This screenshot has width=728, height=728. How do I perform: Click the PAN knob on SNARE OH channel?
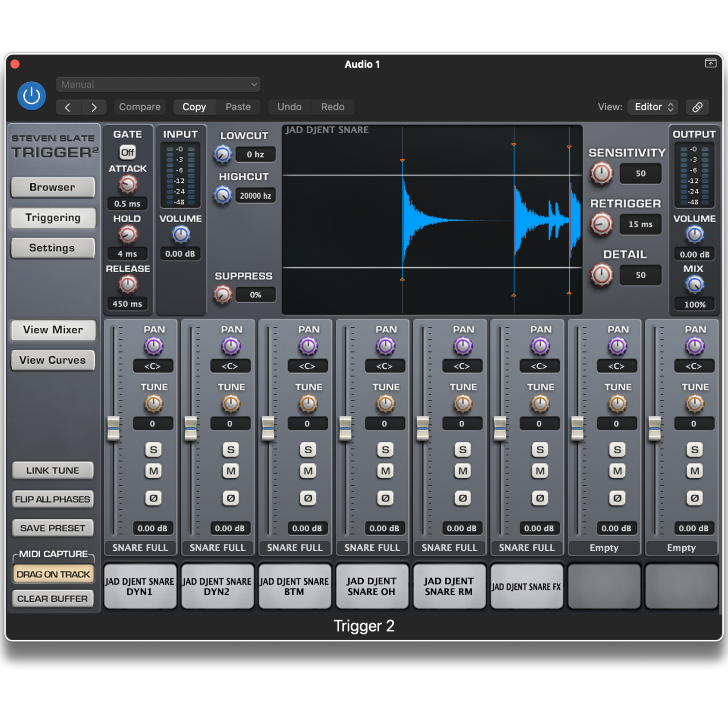click(385, 346)
